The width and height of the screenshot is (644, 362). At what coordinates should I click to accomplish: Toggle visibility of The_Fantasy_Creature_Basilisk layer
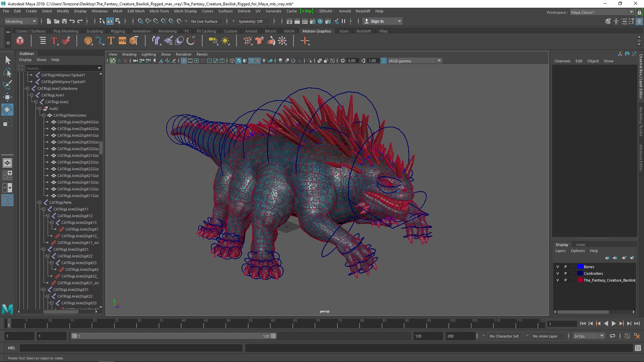[x=557, y=280]
